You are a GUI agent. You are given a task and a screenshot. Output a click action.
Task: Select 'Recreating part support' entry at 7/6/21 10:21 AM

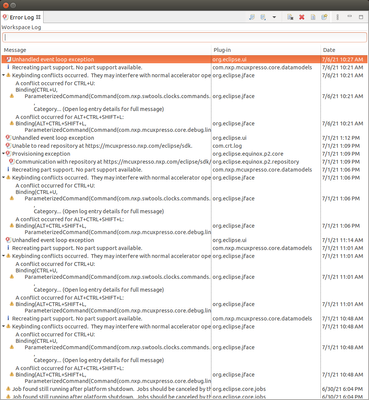click(x=184, y=67)
